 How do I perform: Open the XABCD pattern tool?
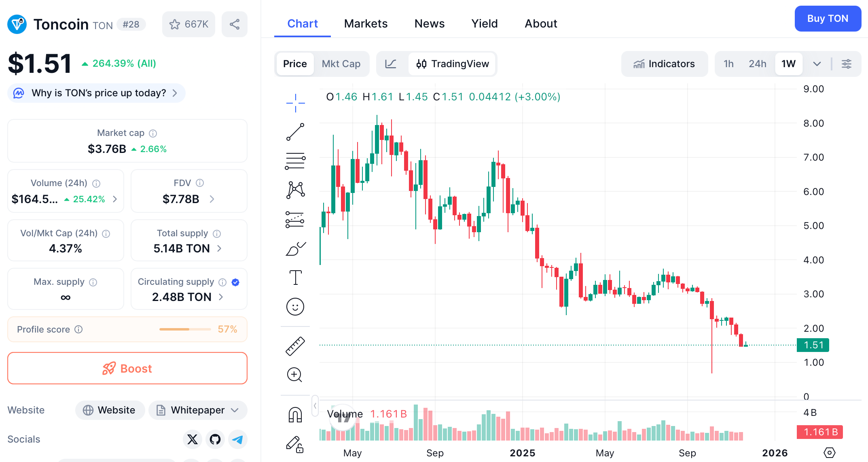[295, 190]
